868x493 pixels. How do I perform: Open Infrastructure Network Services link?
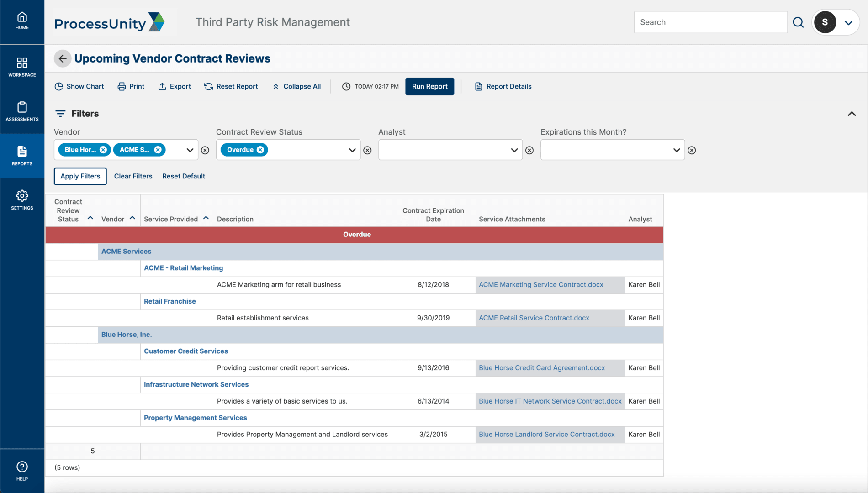pos(196,384)
